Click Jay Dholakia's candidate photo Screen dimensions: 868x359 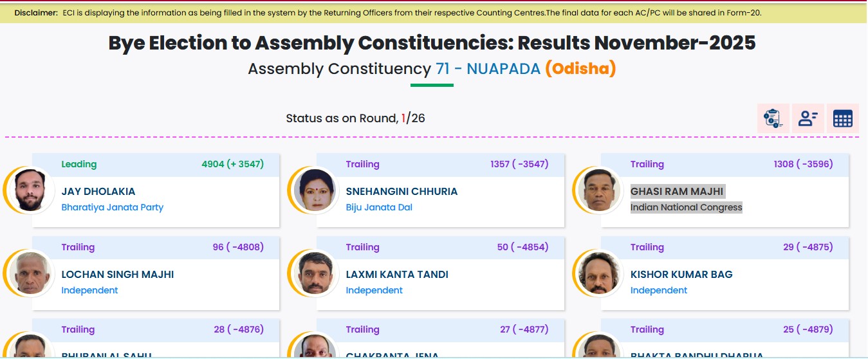30,190
